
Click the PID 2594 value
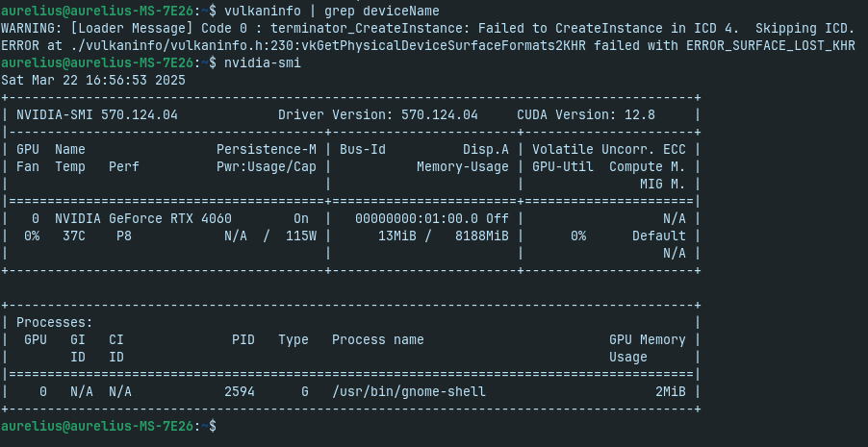pyautogui.click(x=240, y=391)
